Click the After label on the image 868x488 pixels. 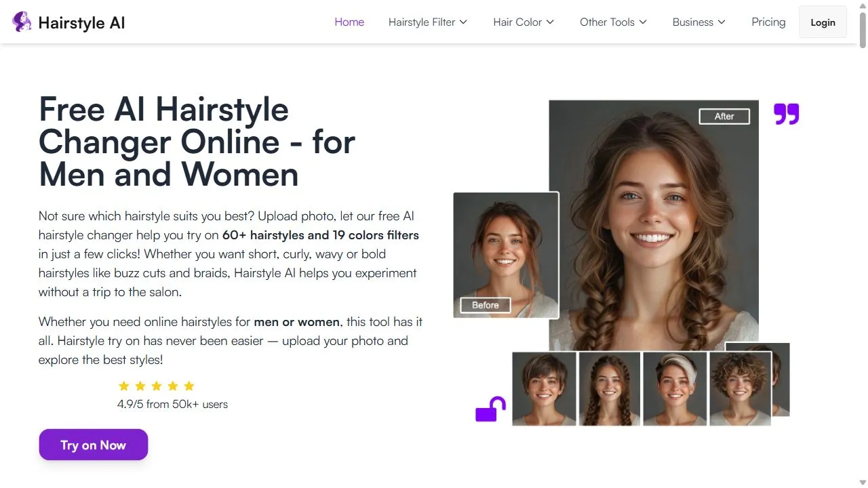pos(724,117)
